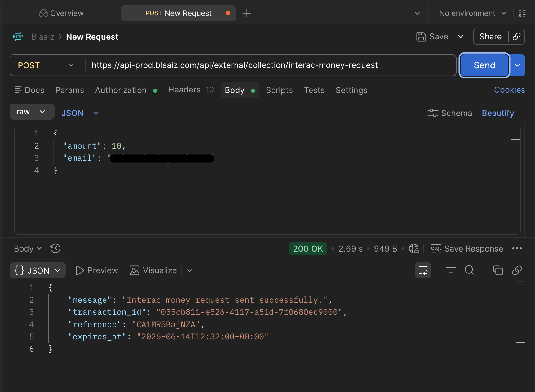The width and height of the screenshot is (535, 392).
Task: Search the response body with magnifier
Action: pos(470,270)
